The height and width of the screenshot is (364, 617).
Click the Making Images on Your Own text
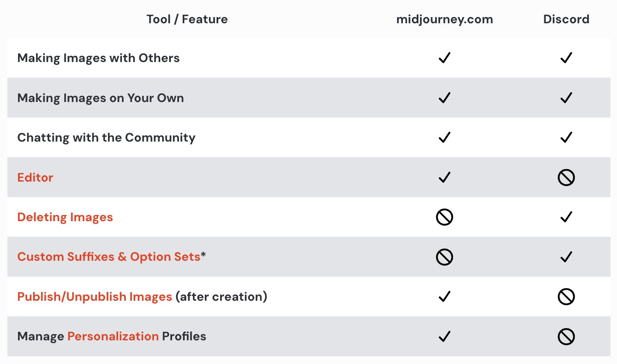101,98
